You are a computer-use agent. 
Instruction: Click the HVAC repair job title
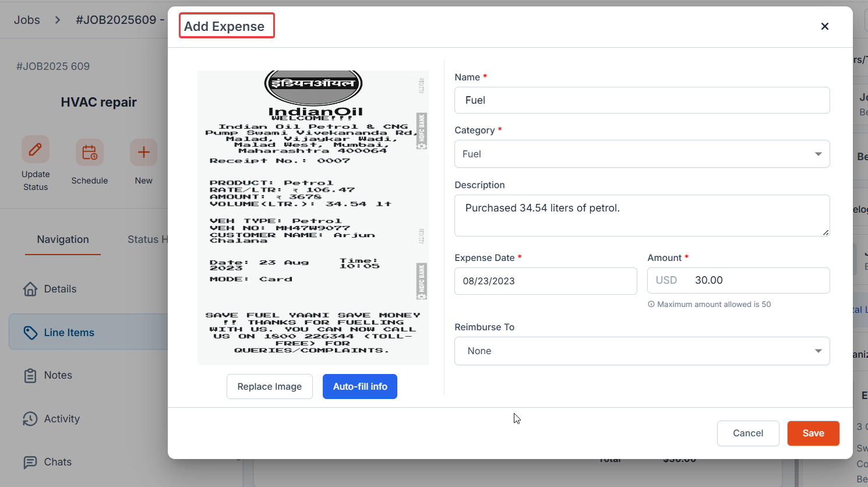[x=98, y=102]
